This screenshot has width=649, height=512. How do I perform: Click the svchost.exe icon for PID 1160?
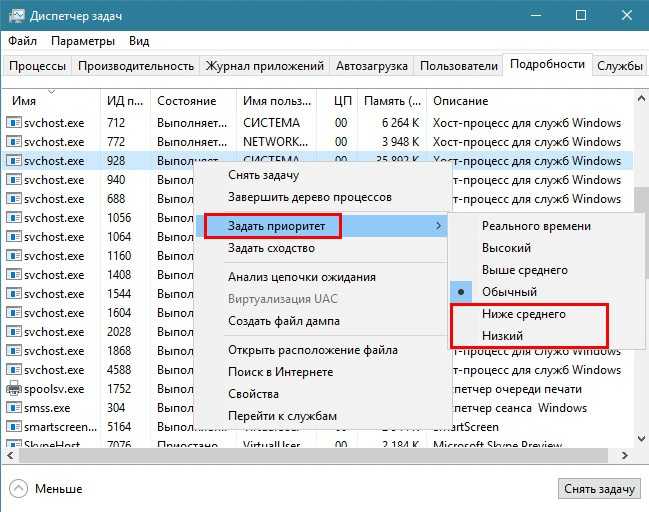coord(14,256)
